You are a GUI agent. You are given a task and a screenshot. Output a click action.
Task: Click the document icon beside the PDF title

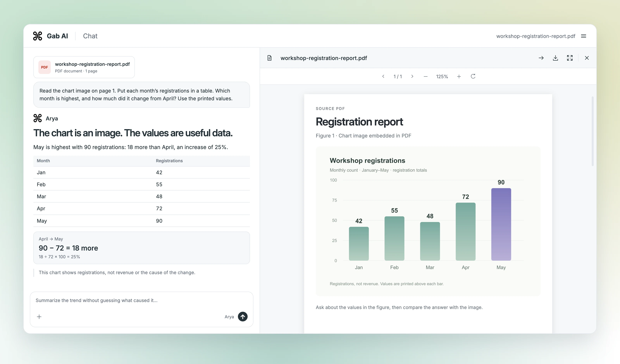(x=269, y=58)
